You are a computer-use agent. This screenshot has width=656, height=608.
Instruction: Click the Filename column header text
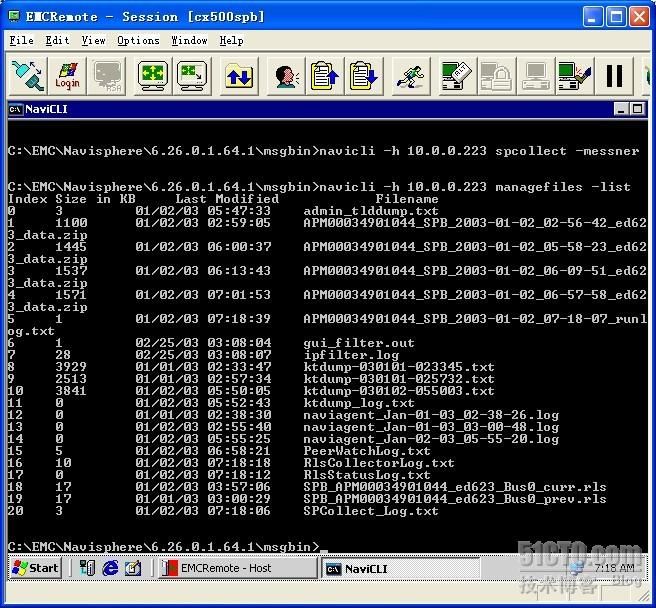point(407,199)
